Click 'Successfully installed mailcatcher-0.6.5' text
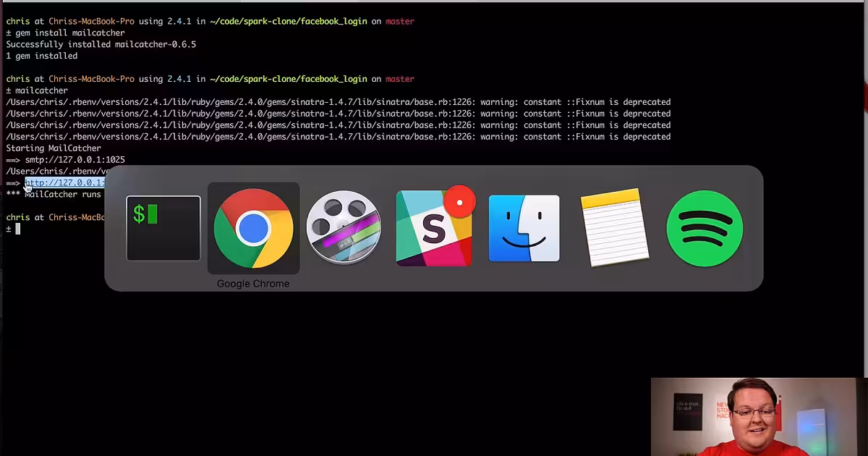Screen dimensions: 868x456 coord(101,44)
